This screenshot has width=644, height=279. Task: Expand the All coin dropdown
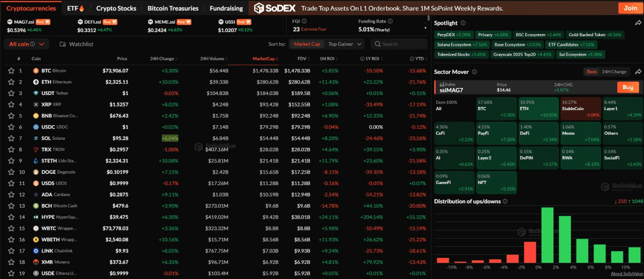pos(27,44)
